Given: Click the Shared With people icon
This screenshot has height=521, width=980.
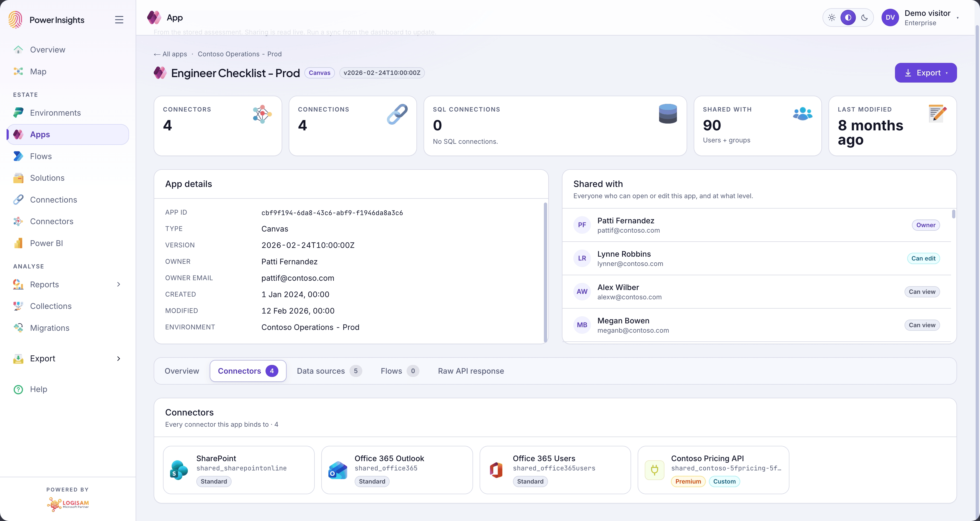Looking at the screenshot, I should (803, 114).
